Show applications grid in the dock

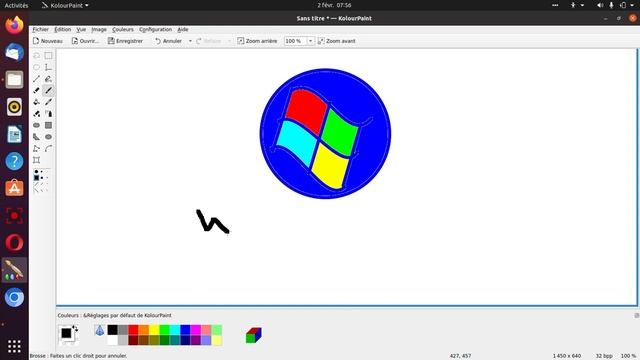[x=14, y=346]
